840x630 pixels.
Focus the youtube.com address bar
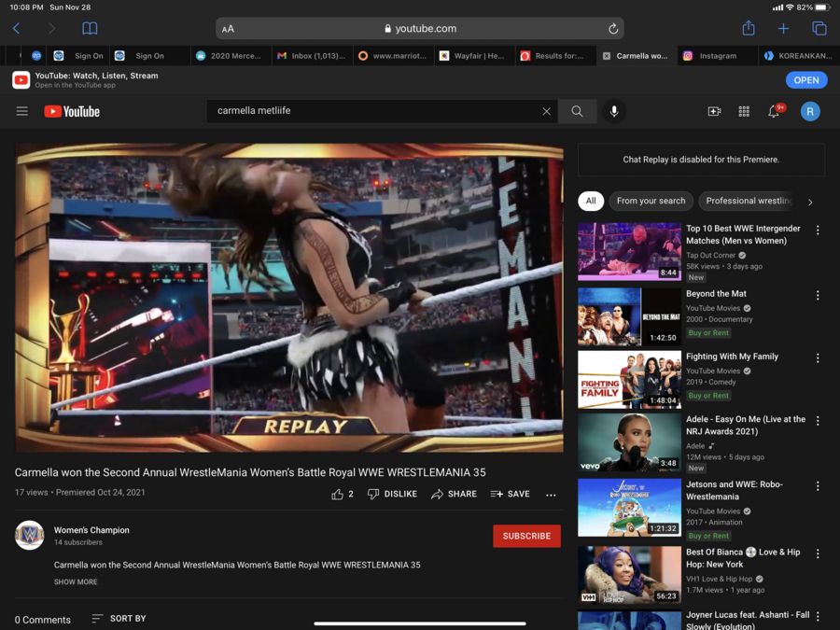click(x=420, y=28)
